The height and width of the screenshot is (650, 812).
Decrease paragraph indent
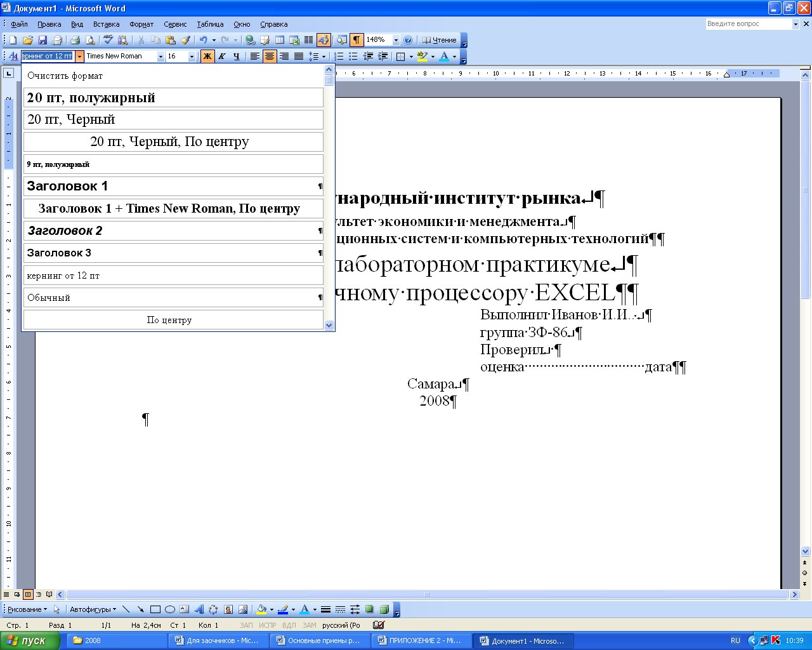(368, 56)
